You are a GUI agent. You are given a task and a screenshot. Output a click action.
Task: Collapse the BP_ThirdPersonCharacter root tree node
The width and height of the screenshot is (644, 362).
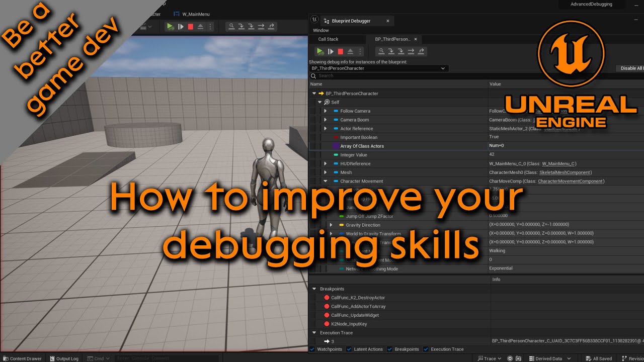(314, 94)
